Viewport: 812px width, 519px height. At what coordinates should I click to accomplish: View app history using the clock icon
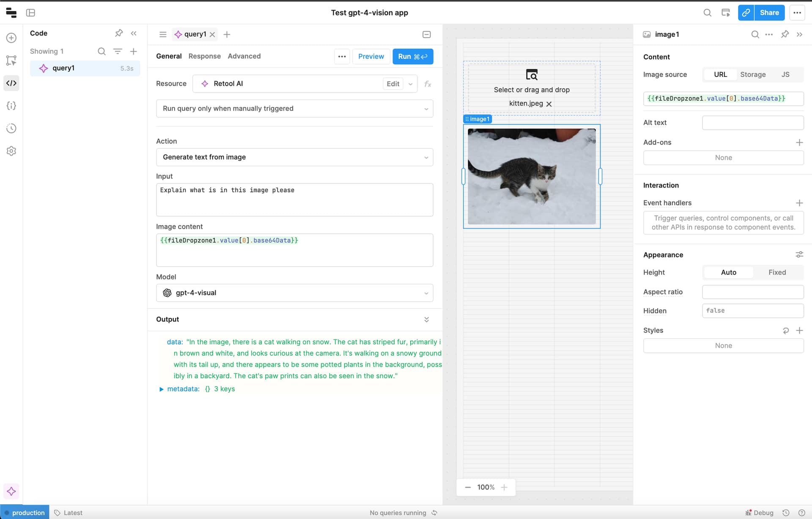tap(11, 128)
